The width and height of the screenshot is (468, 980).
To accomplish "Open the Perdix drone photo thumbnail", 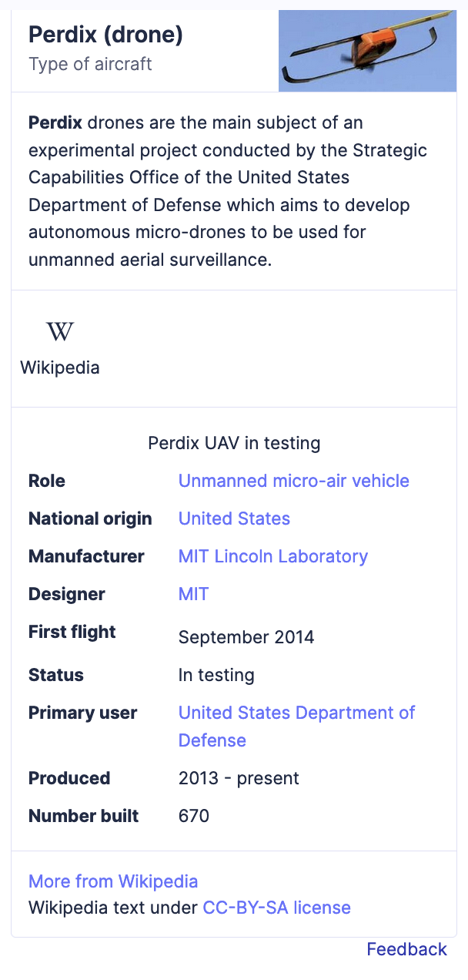I will coord(367,51).
